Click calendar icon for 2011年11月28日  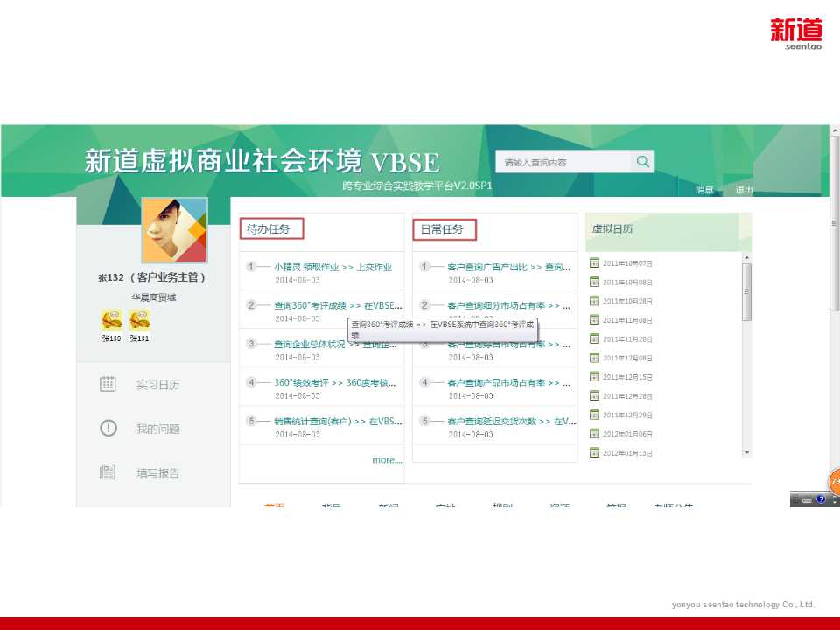pos(594,339)
